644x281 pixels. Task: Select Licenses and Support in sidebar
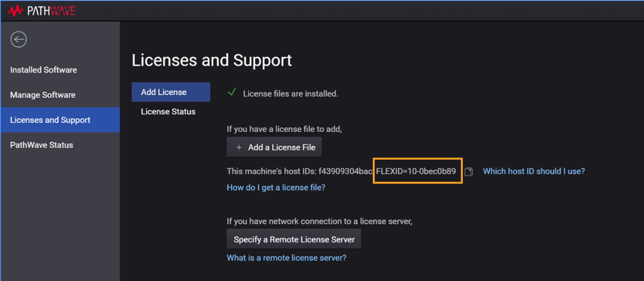pos(50,120)
